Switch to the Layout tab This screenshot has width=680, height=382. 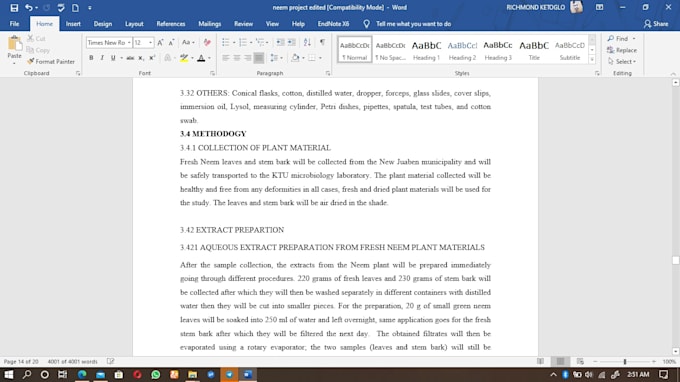click(134, 24)
